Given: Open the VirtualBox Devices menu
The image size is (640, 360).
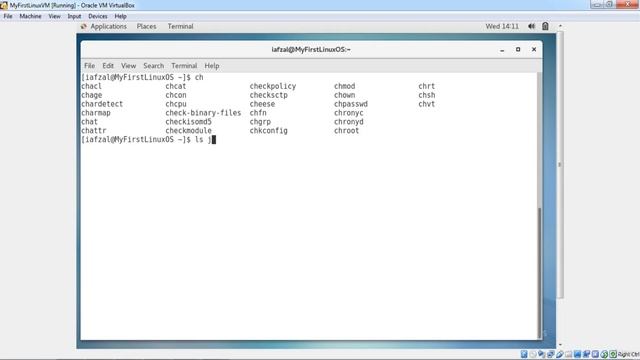Looking at the screenshot, I should click(98, 16).
